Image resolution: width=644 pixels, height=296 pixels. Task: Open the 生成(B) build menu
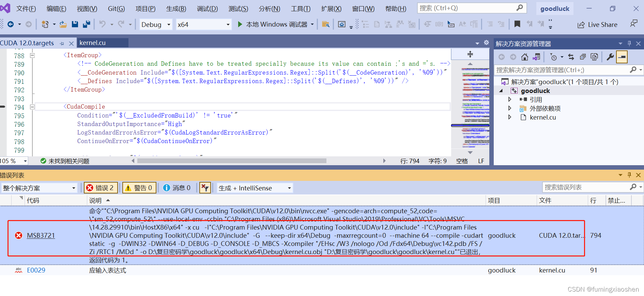click(x=176, y=9)
